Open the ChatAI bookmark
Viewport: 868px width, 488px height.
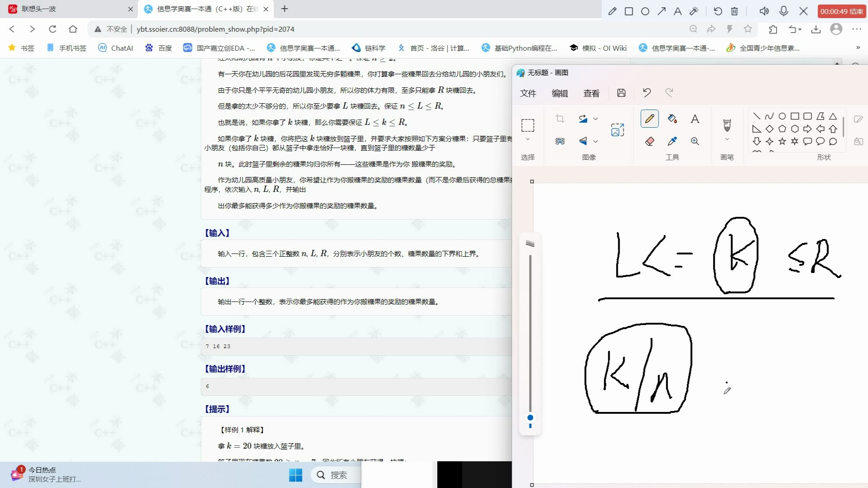point(116,48)
